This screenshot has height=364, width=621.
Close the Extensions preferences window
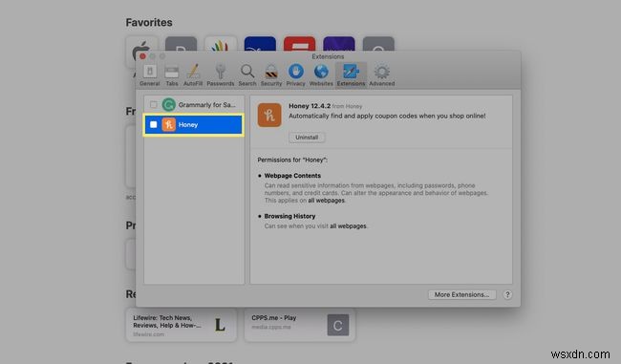(142, 56)
